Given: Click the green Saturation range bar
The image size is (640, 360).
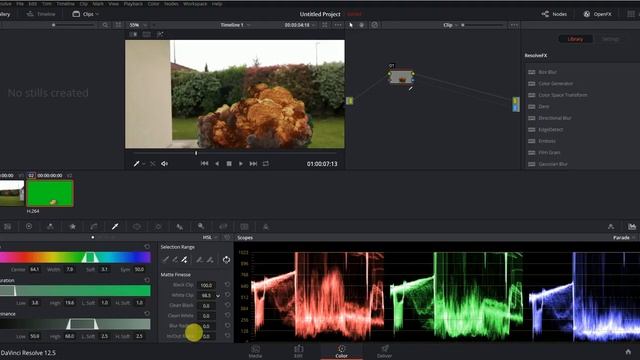Looking at the screenshot, I should (75, 291).
